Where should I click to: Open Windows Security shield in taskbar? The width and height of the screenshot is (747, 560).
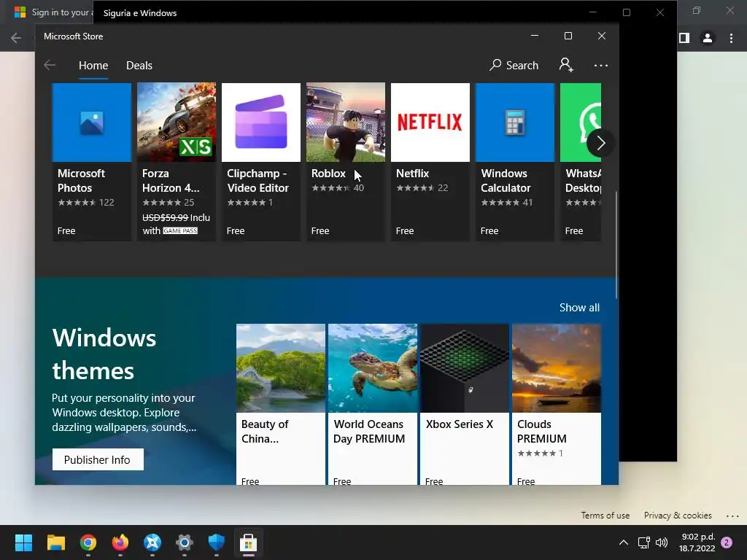click(216, 542)
